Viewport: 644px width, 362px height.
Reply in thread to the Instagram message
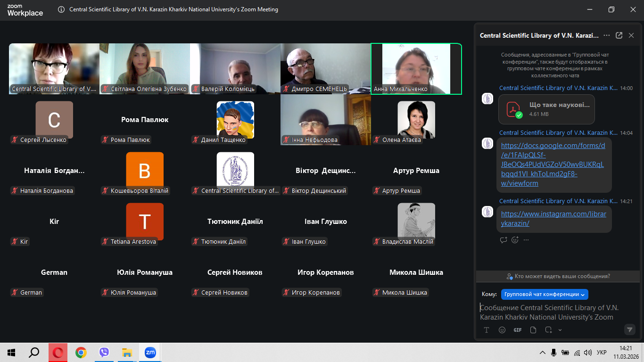point(504,240)
